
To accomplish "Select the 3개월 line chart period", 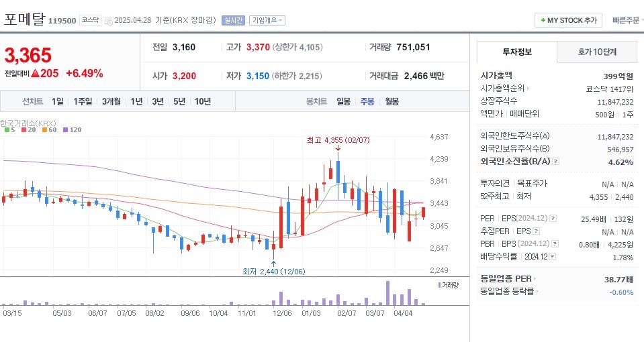I will point(111,101).
